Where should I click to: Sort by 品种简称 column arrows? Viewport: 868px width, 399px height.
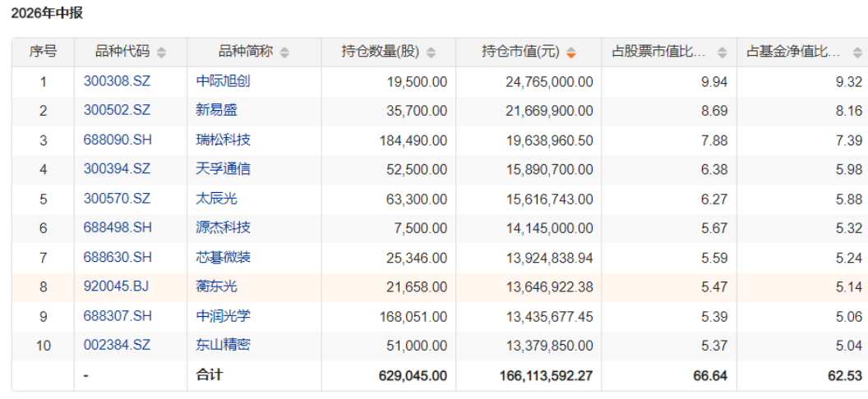[284, 53]
